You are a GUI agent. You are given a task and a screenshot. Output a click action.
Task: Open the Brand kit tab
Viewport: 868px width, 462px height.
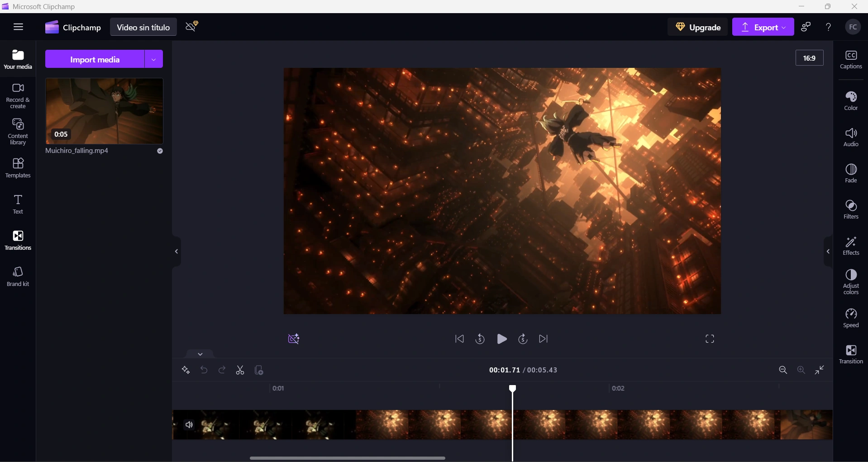(x=18, y=276)
